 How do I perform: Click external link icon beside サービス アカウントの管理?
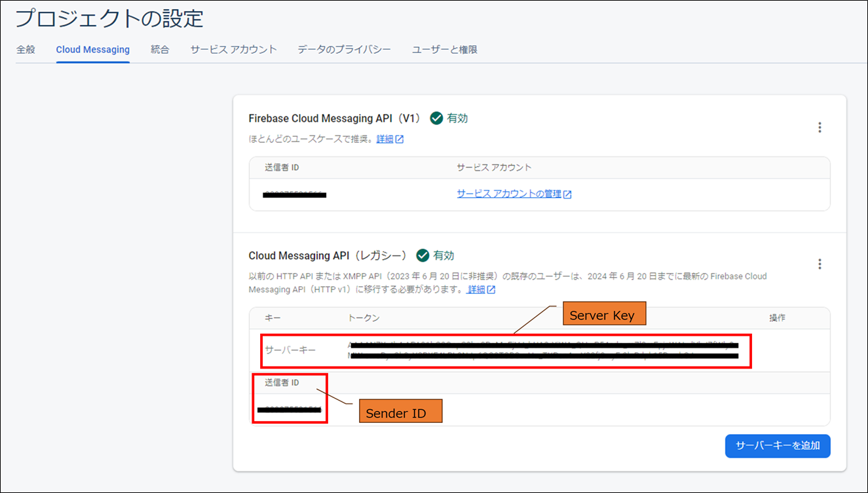click(x=567, y=194)
